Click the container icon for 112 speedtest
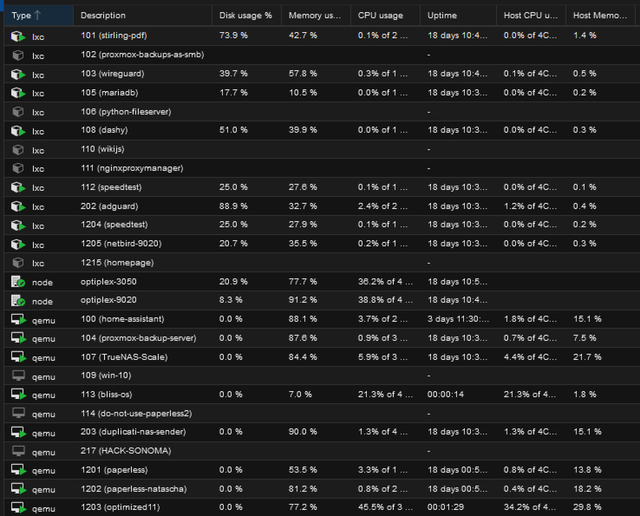640x516 pixels. pos(18,187)
